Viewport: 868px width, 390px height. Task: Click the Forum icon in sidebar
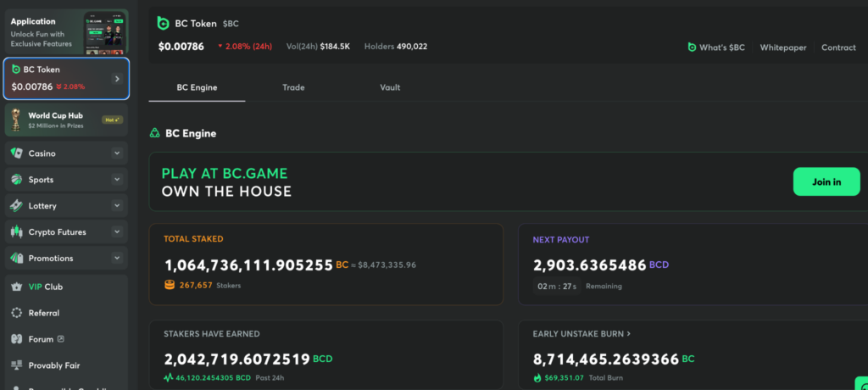pos(17,339)
